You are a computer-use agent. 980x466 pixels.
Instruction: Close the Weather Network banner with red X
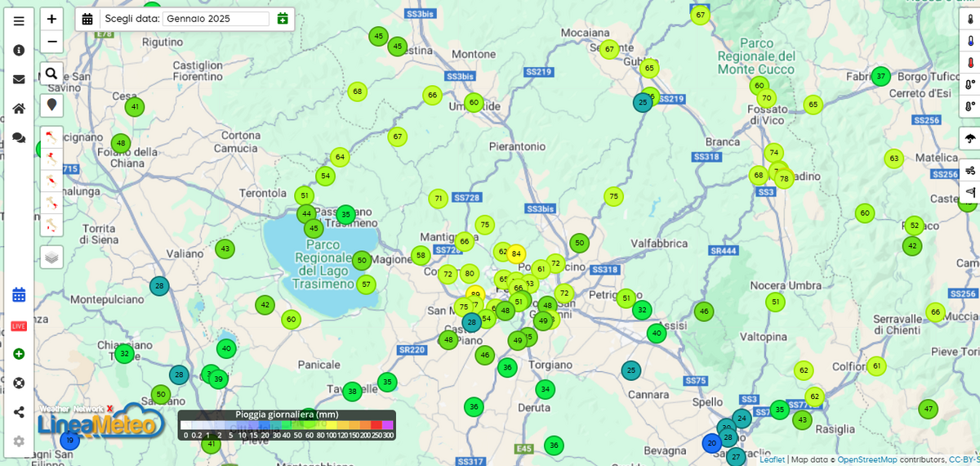[x=109, y=409]
